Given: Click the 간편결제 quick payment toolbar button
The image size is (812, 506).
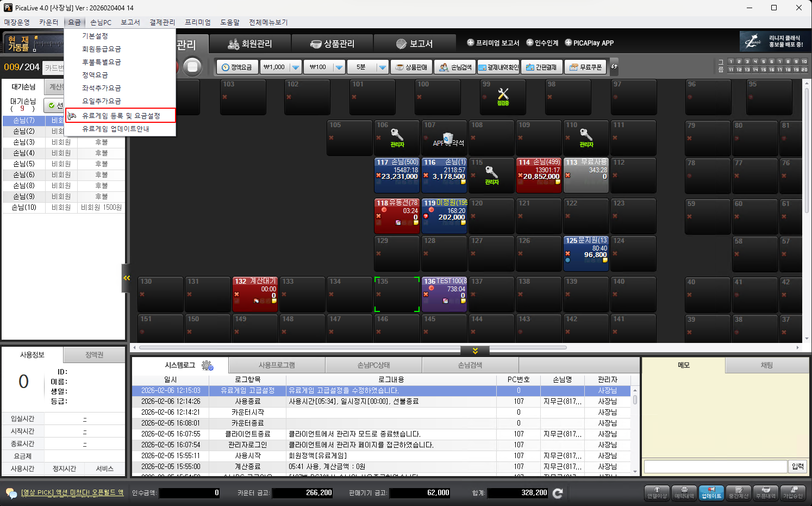Looking at the screenshot, I should click(541, 67).
